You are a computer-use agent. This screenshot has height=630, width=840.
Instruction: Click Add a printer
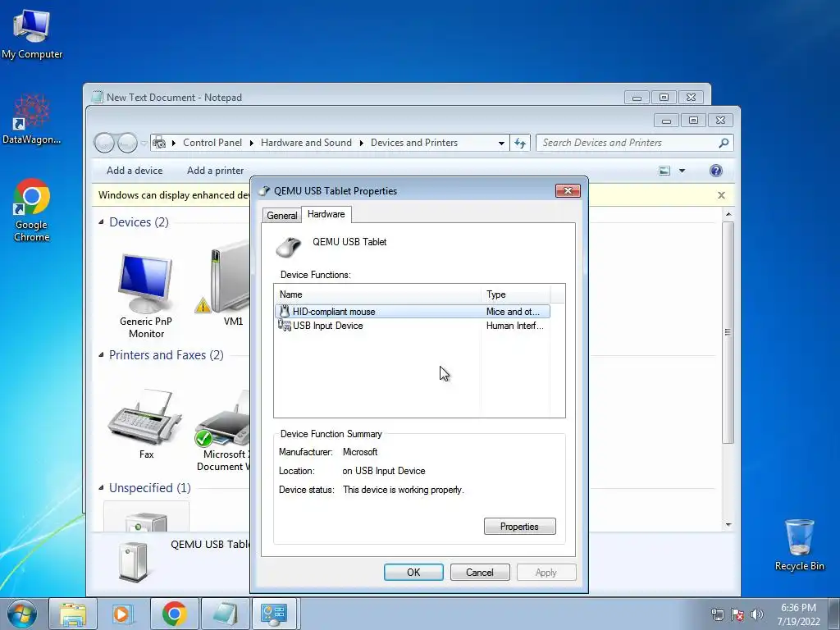tap(216, 171)
